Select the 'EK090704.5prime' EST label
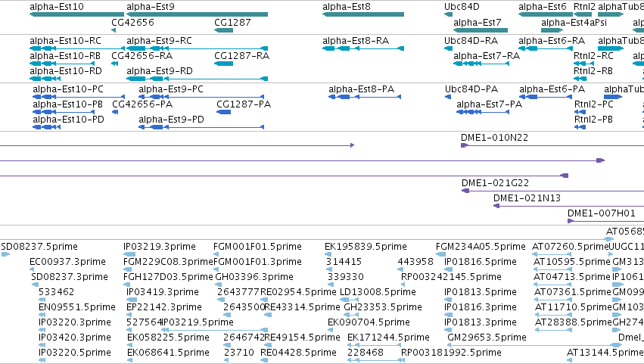This screenshot has height=364, width=644. pos(369,322)
